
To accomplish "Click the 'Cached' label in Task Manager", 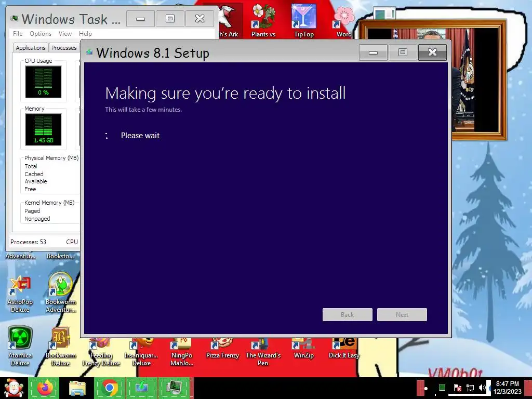I will pyautogui.click(x=34, y=174).
